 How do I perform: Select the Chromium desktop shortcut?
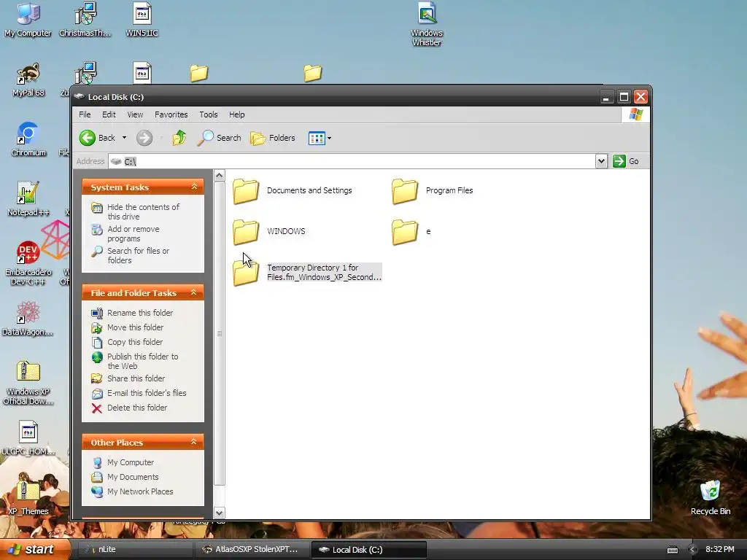click(x=28, y=139)
